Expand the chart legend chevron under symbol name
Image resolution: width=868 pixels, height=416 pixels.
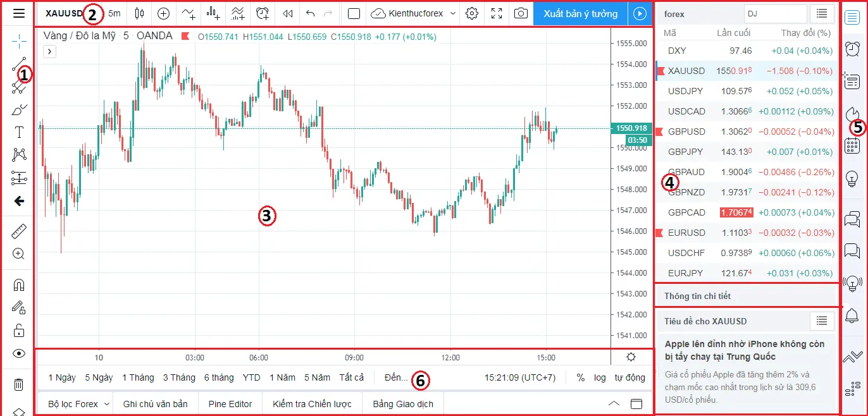point(50,51)
